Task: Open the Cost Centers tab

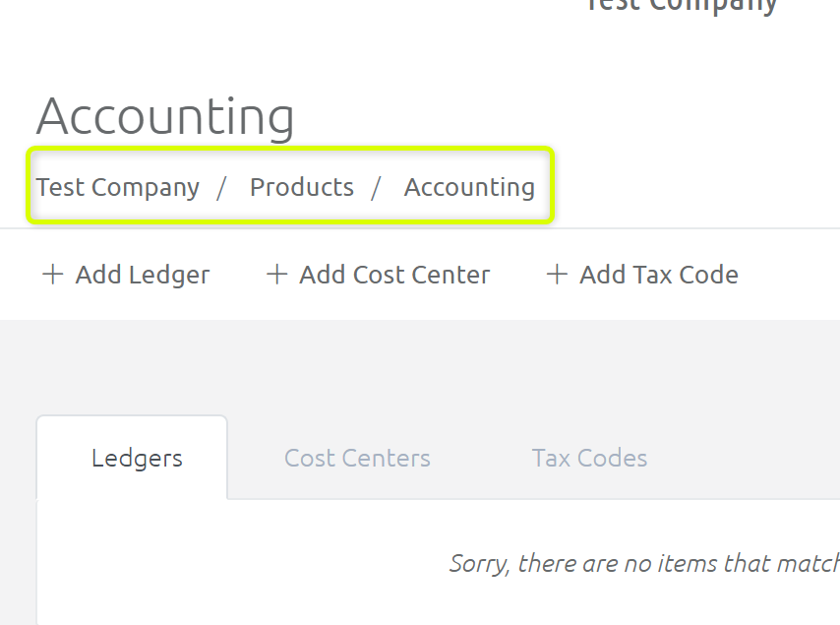Action: 357,458
